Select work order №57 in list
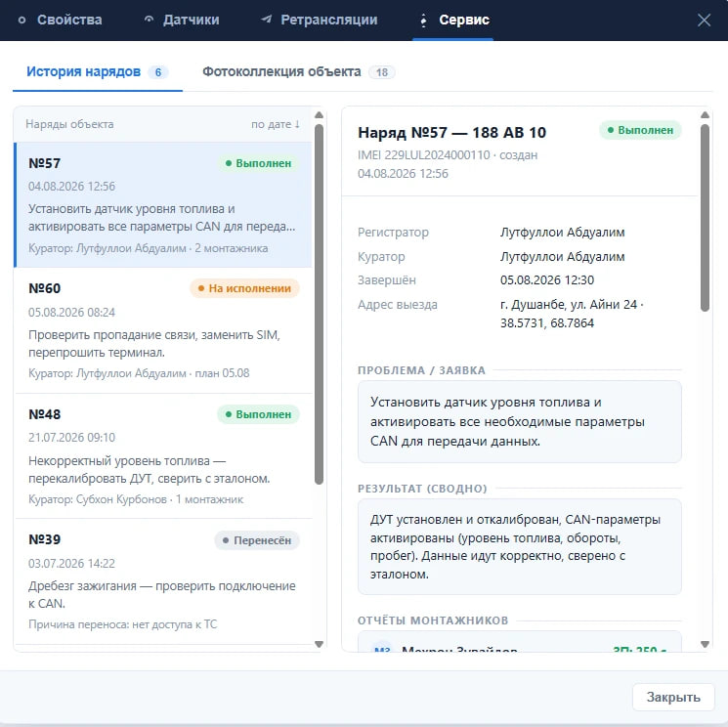Viewport: 728px width, 727px height. 163,205
